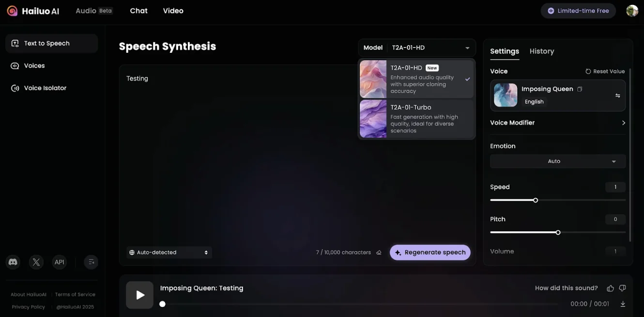The image size is (644, 317).
Task: Click the 7 / 10,000 characters counter
Action: [x=343, y=253]
